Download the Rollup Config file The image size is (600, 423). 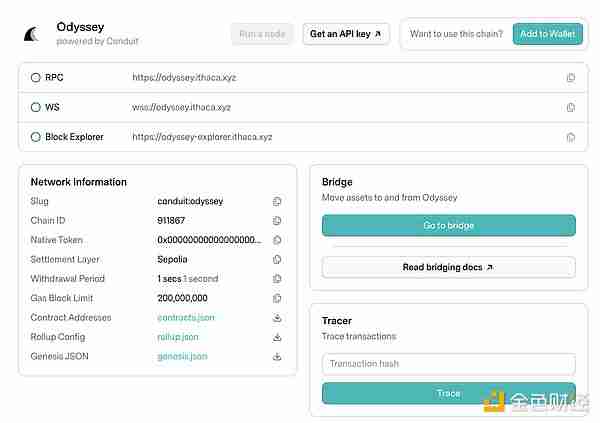point(277,337)
